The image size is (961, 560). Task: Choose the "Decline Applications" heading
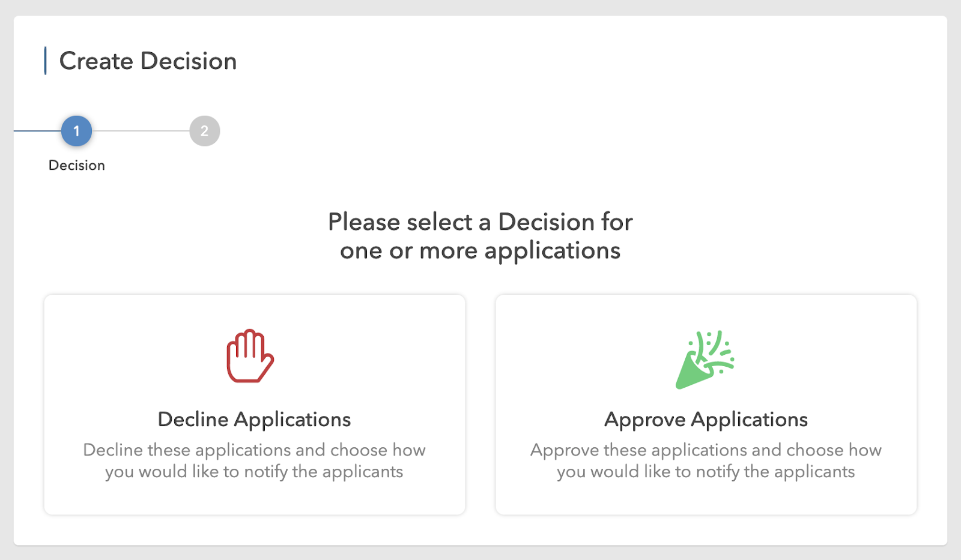(254, 420)
